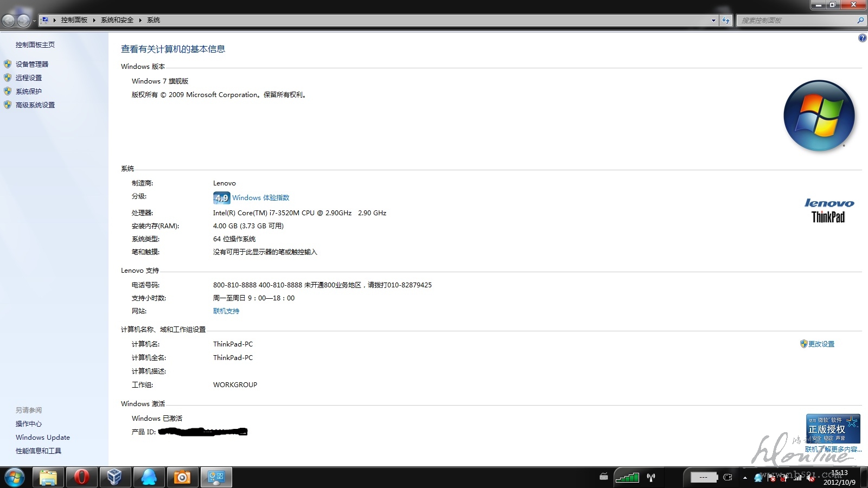Expand the arrow after 控制面板 breadcrumb

pos(94,20)
